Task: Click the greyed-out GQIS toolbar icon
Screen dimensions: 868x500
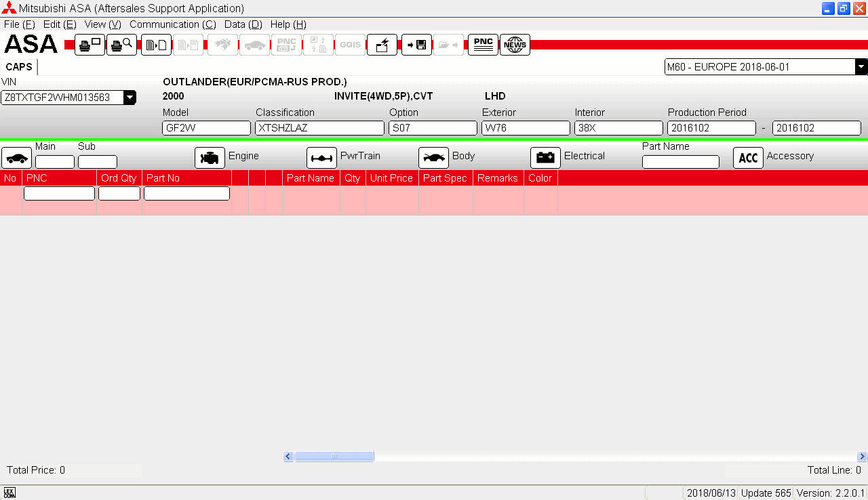Action: click(x=350, y=45)
